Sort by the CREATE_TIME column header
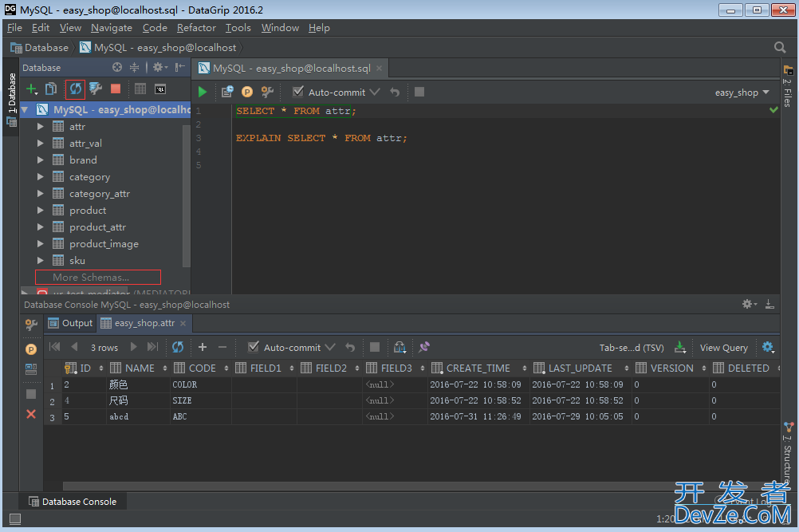Image resolution: width=799 pixels, height=532 pixels. (x=478, y=368)
